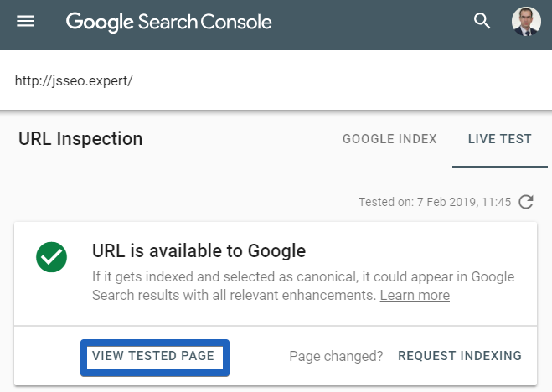
Task: Open the hamburger navigation menu
Action: click(26, 21)
